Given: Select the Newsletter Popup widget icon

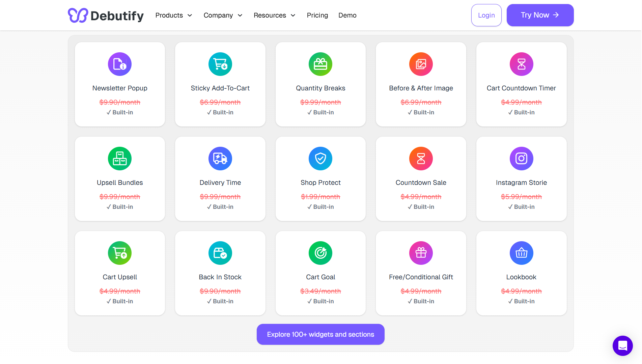Looking at the screenshot, I should tap(120, 64).
